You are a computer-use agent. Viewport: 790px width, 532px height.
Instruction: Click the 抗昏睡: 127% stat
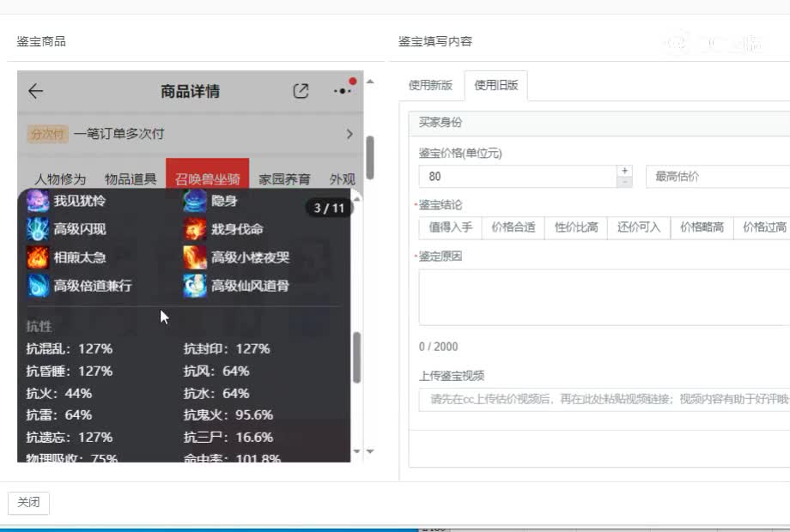tap(70, 371)
